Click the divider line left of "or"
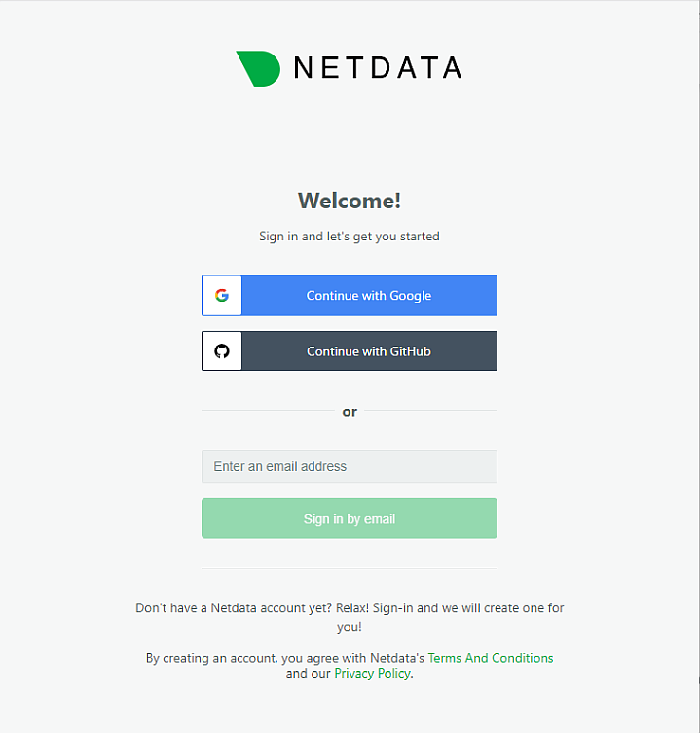700x733 pixels. (268, 411)
